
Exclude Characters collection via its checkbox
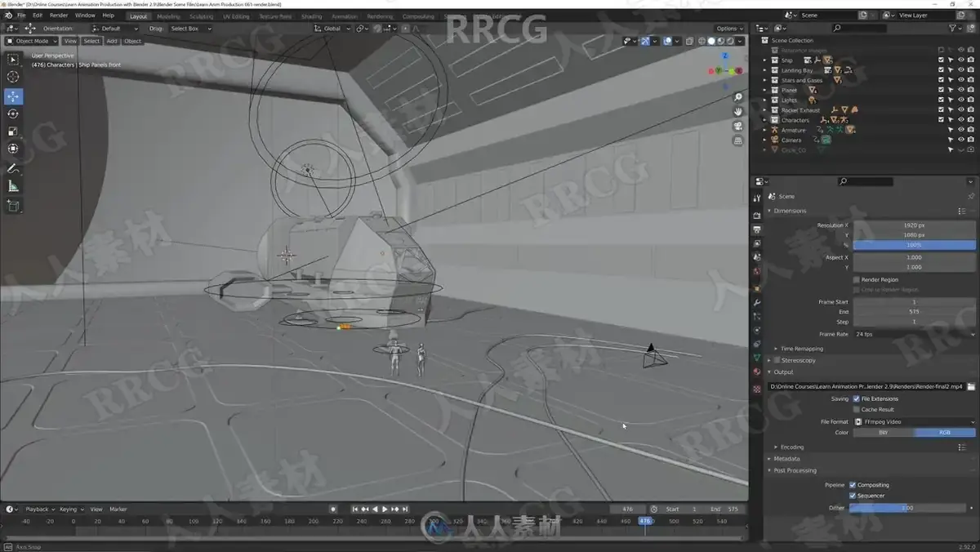tap(942, 120)
